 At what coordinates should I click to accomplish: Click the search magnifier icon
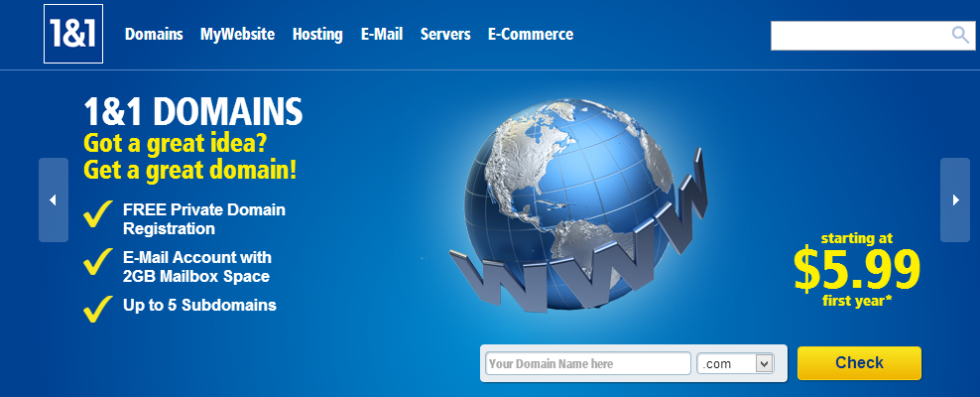(960, 35)
